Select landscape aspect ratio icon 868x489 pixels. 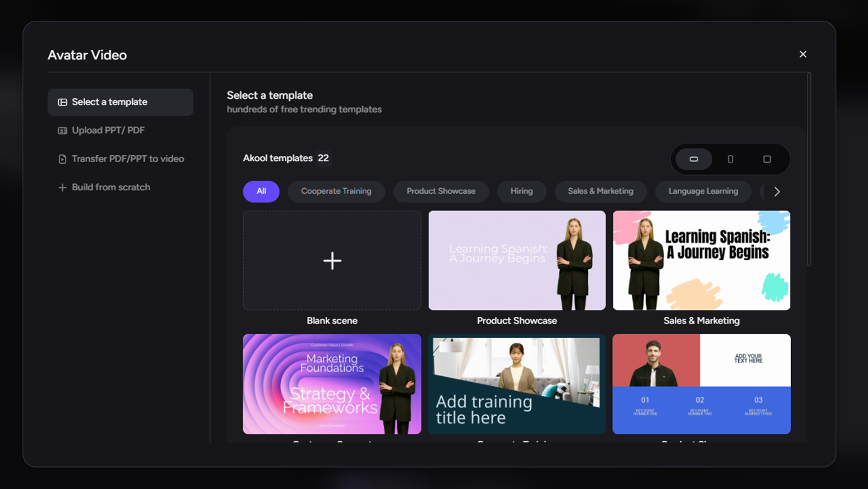pos(694,159)
